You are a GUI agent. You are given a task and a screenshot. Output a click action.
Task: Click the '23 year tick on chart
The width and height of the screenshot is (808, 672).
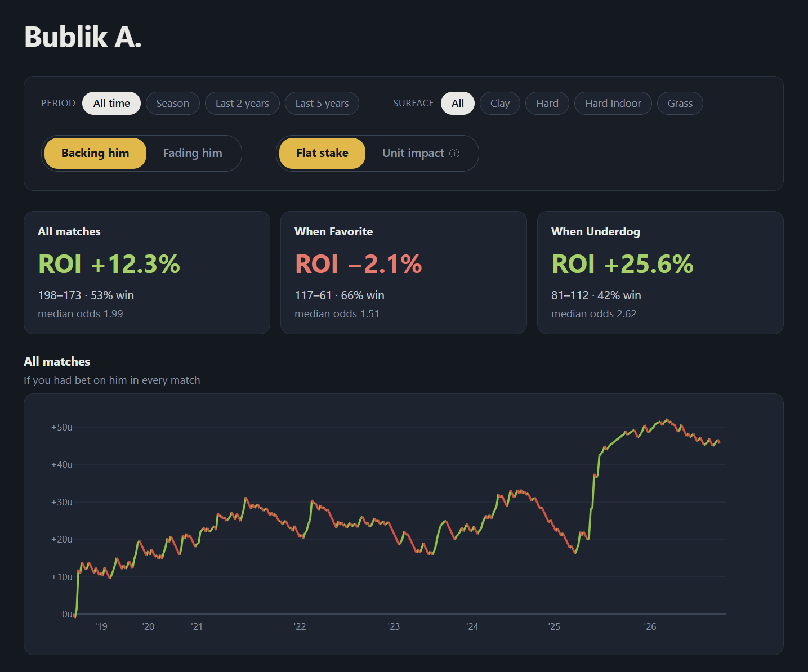point(394,626)
